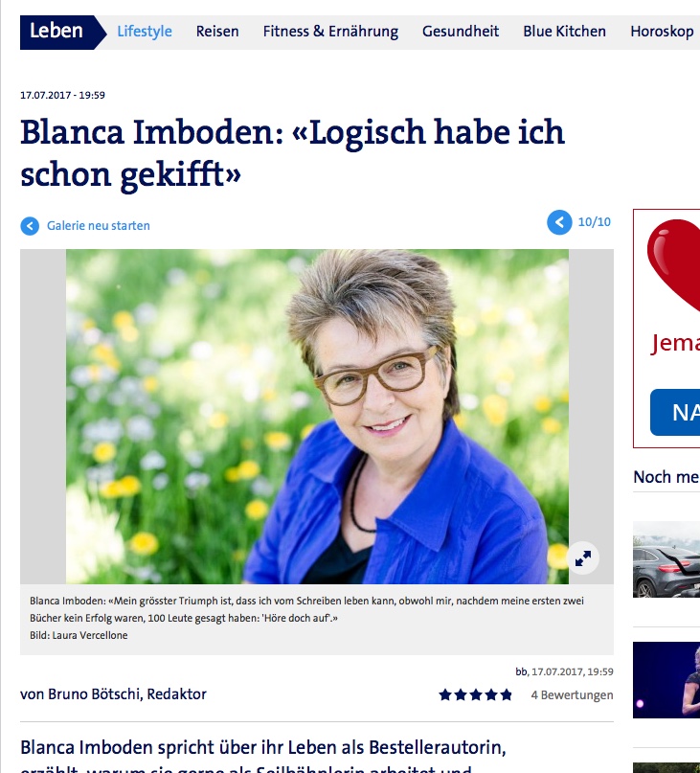Viewport: 700px width, 773px height.
Task: Click the '4 Bewertungen' ratings count
Action: pos(572,695)
